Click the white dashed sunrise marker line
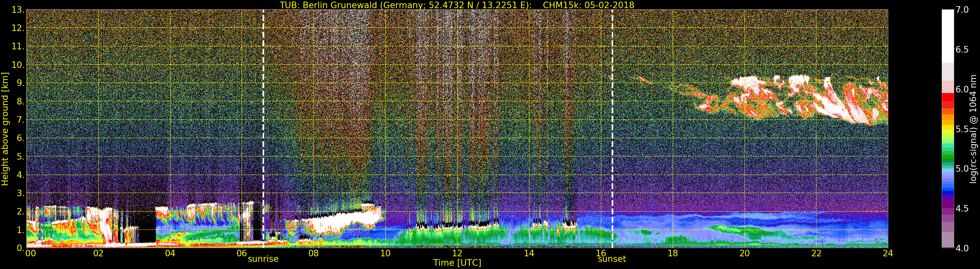This screenshot has width=980, height=269. [263, 129]
